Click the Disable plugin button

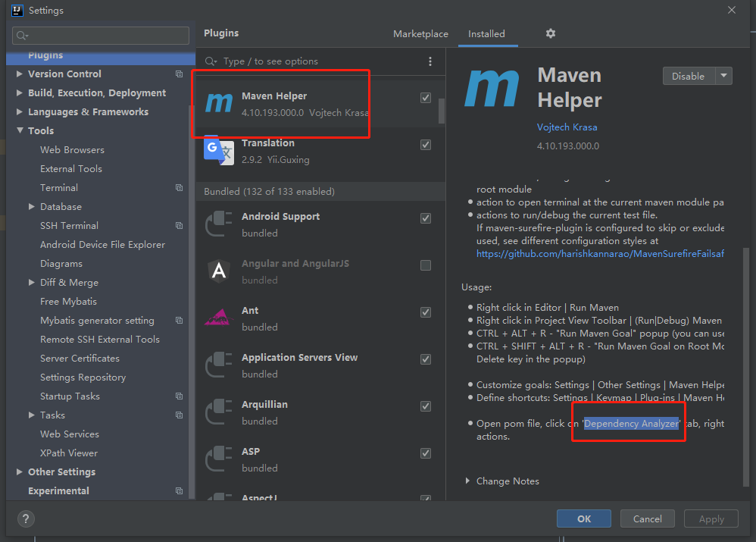[x=689, y=76]
